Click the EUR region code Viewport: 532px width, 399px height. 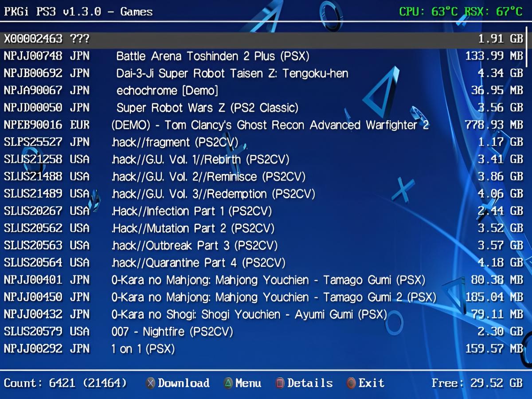click(80, 125)
